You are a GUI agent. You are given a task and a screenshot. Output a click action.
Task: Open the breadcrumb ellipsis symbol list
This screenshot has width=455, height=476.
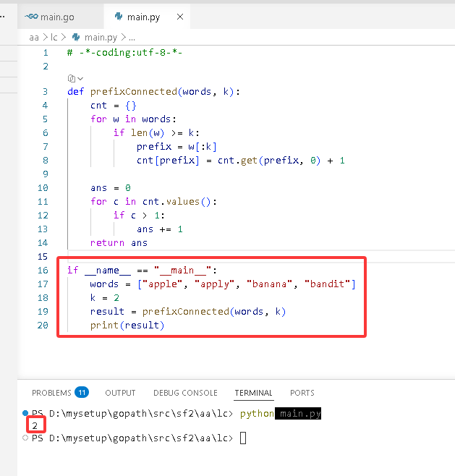pyautogui.click(x=132, y=38)
